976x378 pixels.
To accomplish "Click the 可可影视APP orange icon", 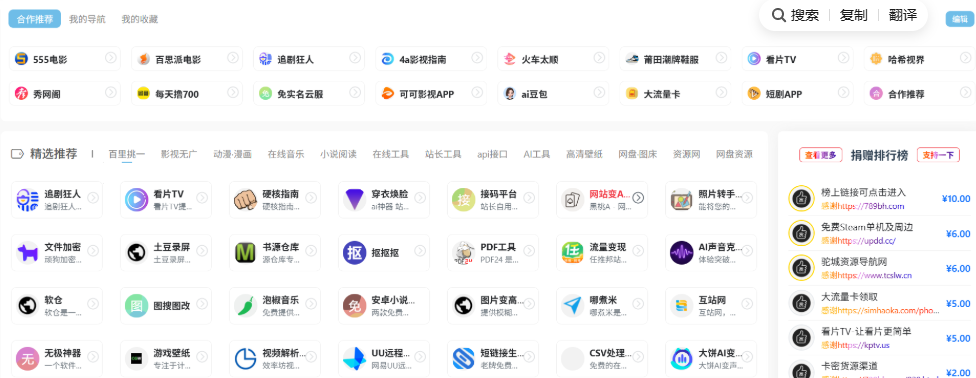I will coord(388,94).
